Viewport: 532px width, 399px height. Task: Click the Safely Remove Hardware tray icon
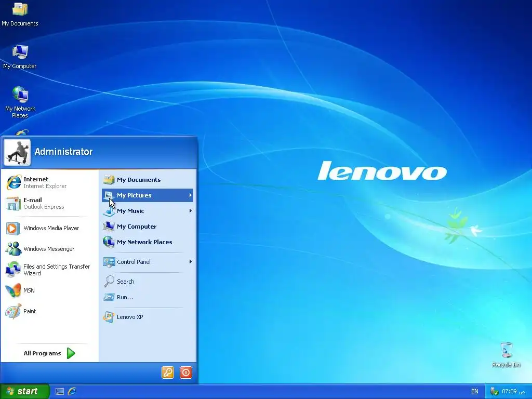click(x=494, y=392)
